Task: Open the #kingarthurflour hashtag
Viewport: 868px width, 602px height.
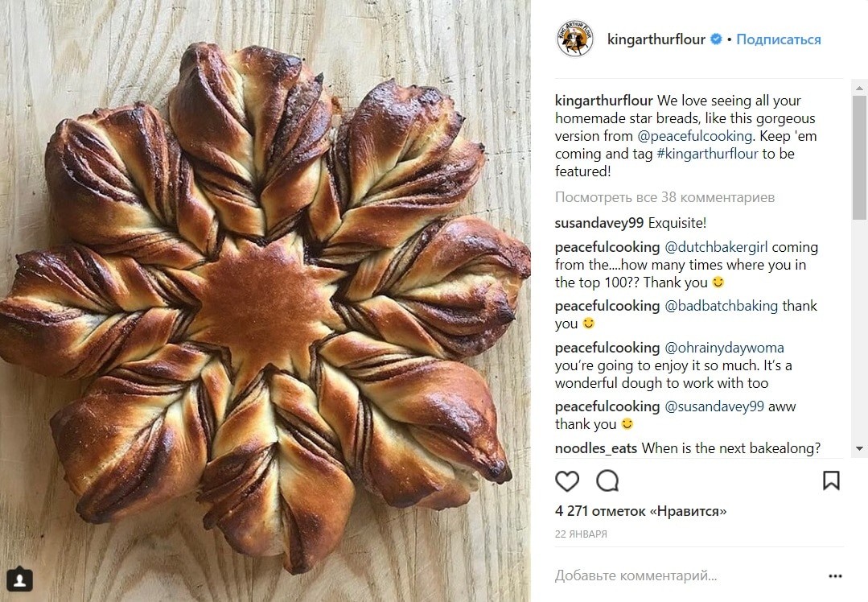Action: 704,154
